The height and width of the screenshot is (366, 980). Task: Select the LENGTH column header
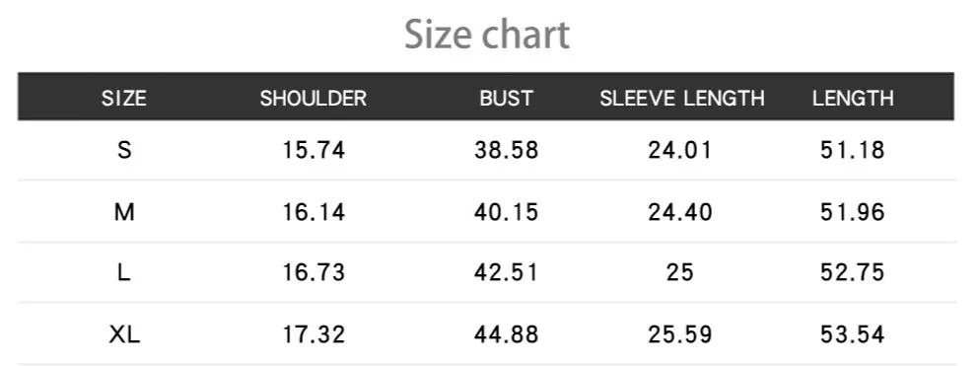[x=853, y=99]
